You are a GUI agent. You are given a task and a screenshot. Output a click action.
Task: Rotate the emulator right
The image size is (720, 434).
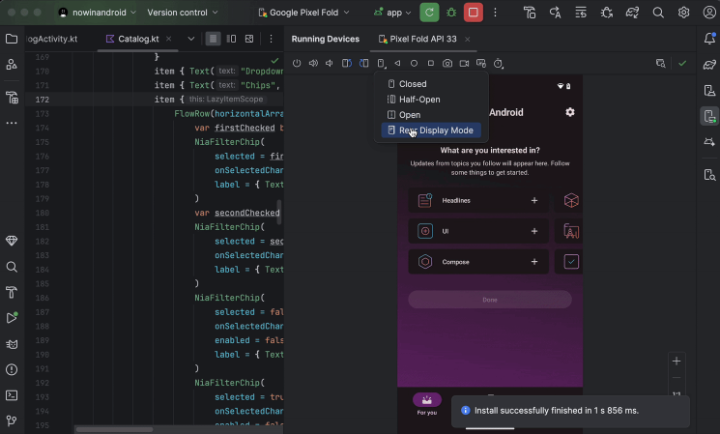tap(364, 63)
